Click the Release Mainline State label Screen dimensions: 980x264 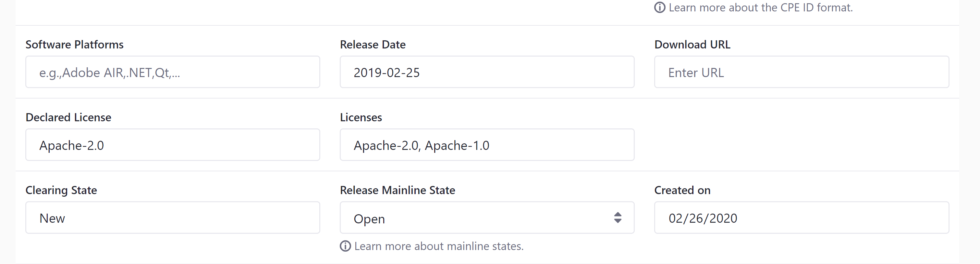point(397,190)
